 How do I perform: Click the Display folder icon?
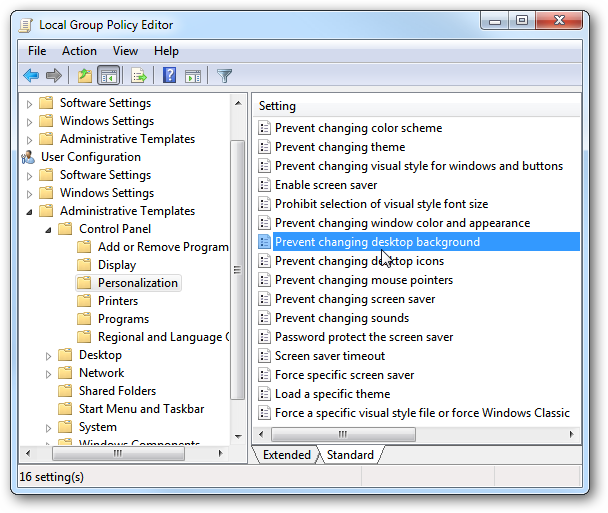pyautogui.click(x=84, y=265)
